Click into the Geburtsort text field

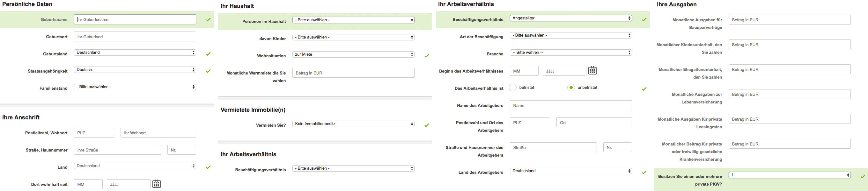pos(135,37)
